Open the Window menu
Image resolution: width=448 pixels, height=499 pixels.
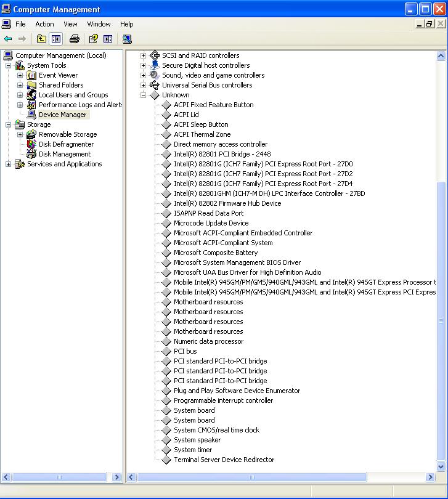(99, 24)
